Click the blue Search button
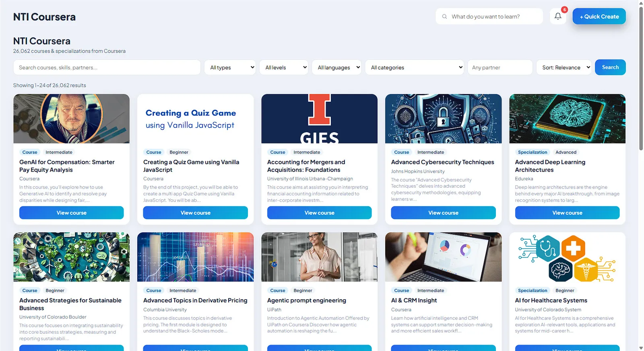Image resolution: width=644 pixels, height=351 pixels. [610, 67]
